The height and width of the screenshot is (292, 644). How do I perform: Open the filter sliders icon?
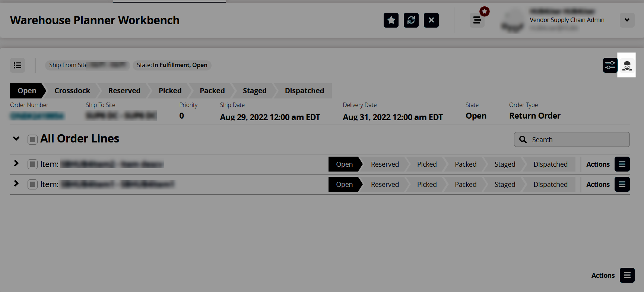[610, 65]
